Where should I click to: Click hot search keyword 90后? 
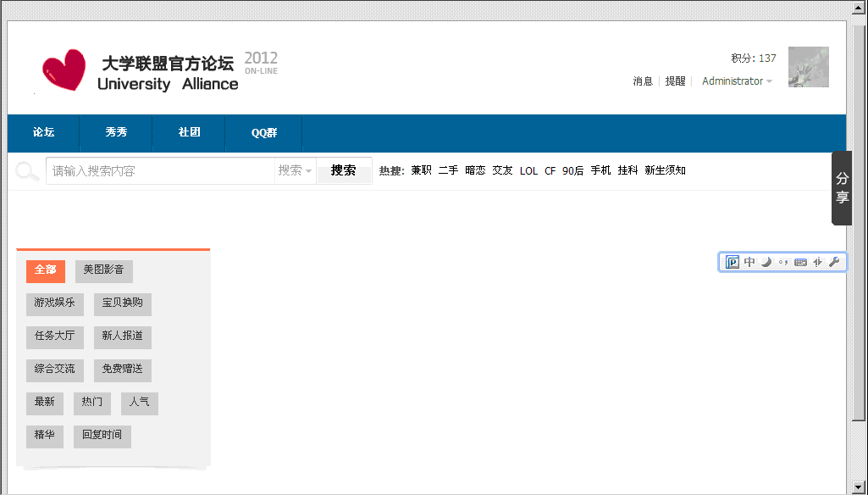click(573, 170)
